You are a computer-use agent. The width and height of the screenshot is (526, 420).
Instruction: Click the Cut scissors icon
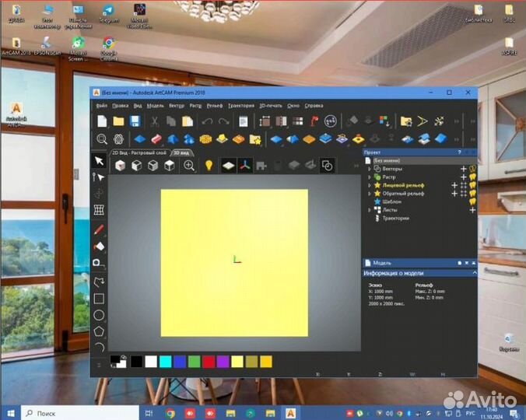[x=154, y=121]
